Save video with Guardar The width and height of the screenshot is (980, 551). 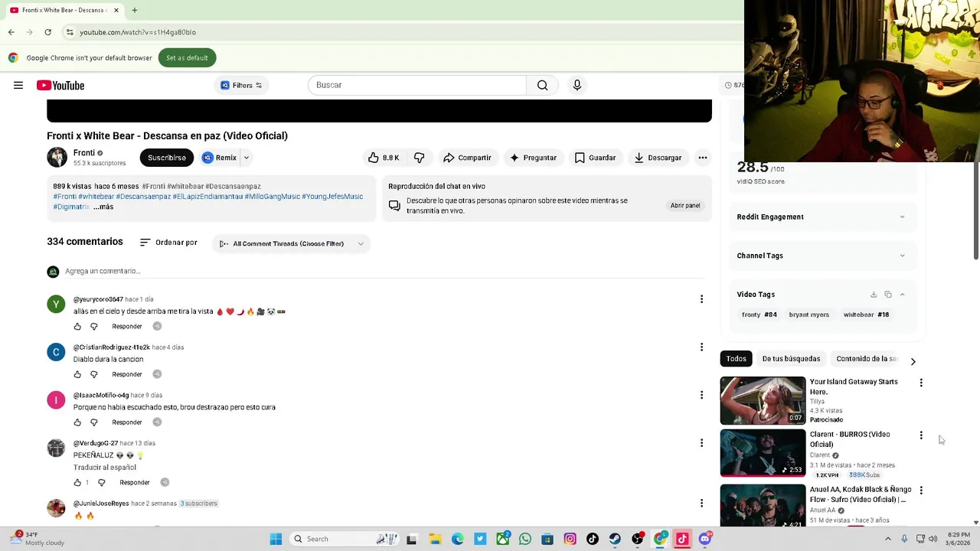tap(595, 158)
